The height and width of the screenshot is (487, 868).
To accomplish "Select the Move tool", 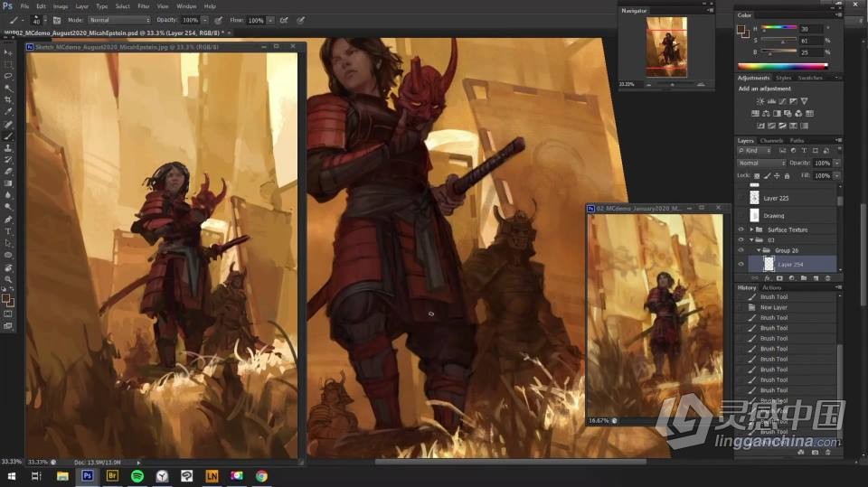I will 8,52.
